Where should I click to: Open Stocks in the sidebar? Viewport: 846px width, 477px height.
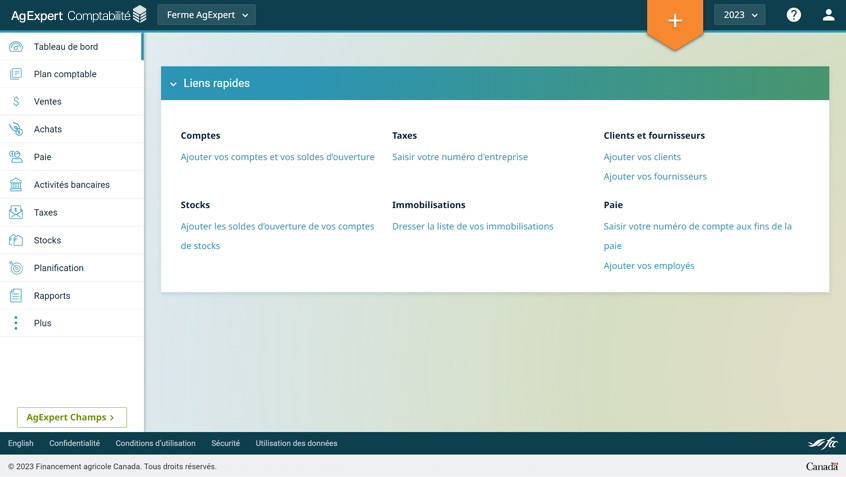coord(72,240)
